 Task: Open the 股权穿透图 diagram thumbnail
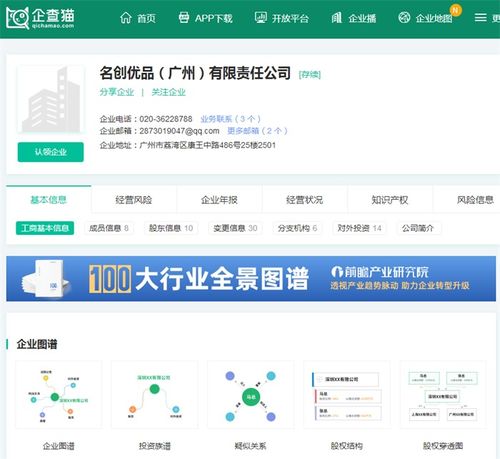(x=443, y=395)
